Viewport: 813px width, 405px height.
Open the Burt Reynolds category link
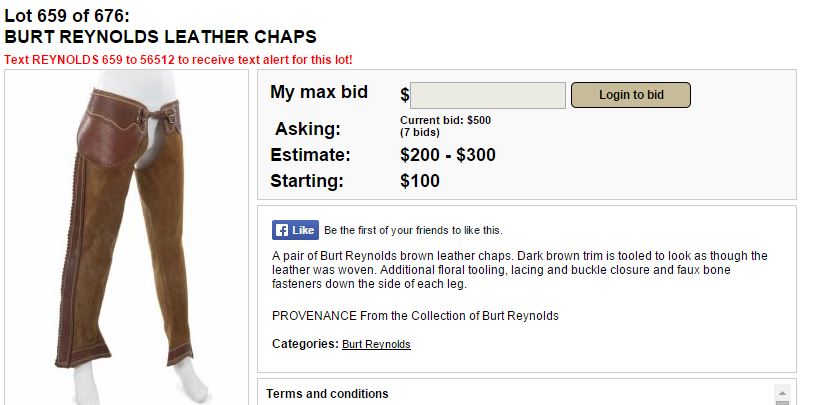[x=376, y=344]
